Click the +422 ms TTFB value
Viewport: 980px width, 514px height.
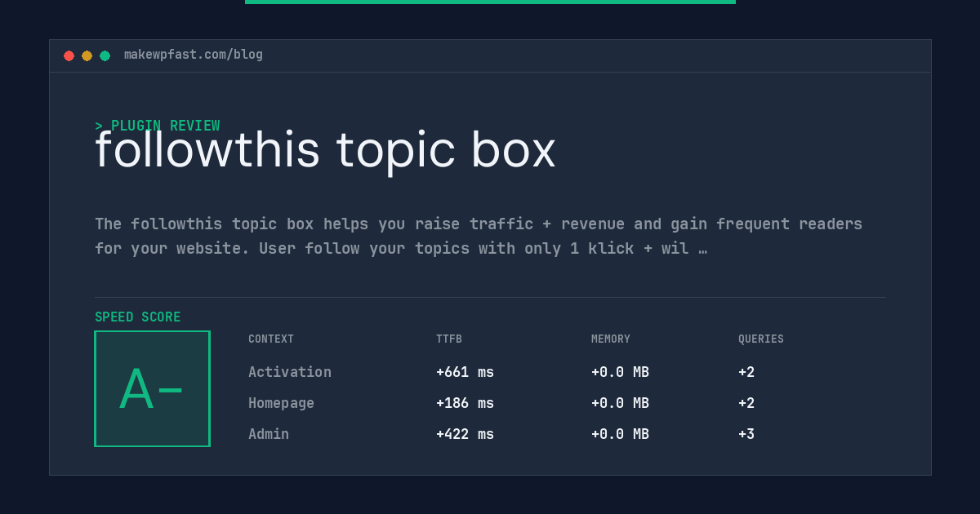(465, 434)
